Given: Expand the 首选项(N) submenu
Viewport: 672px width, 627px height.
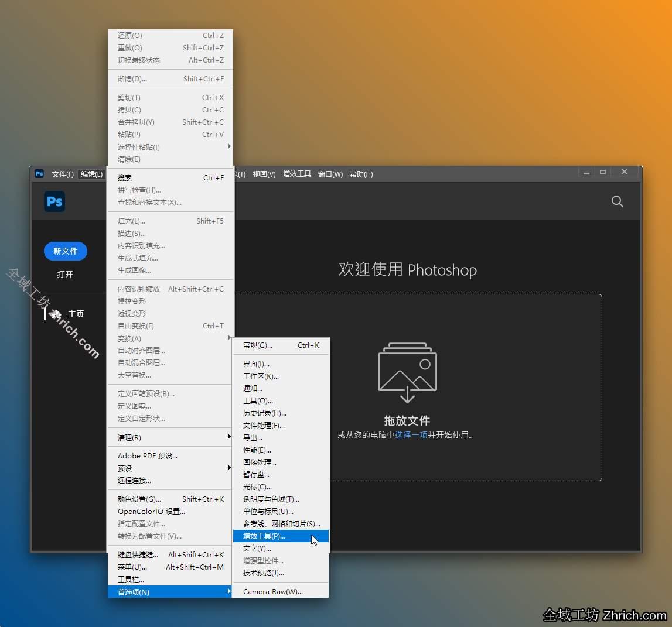Looking at the screenshot, I should (x=170, y=592).
